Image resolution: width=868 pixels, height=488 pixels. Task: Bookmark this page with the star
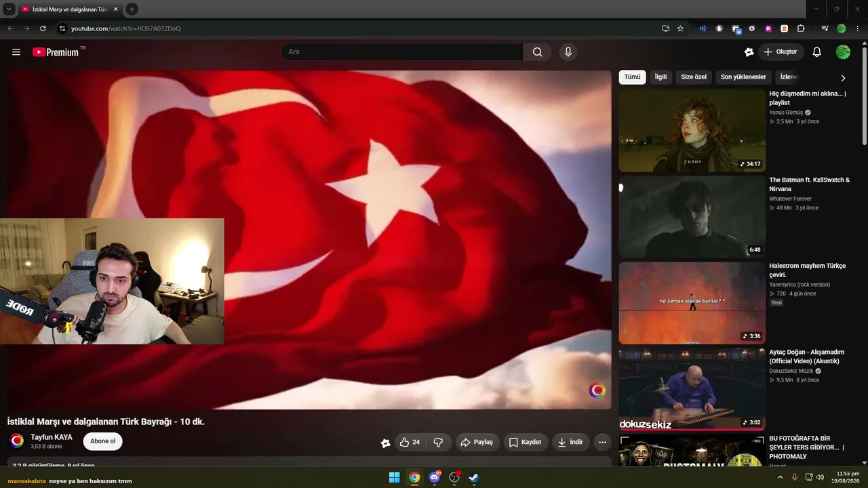680,28
